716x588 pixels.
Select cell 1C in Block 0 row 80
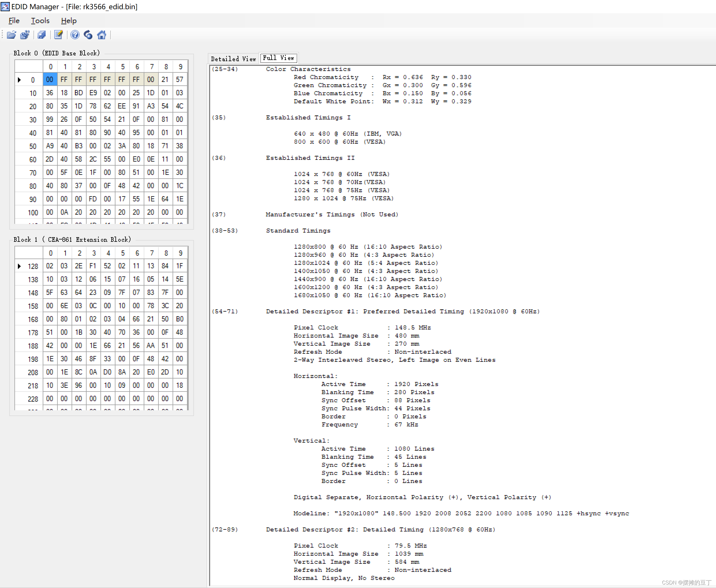point(180,186)
